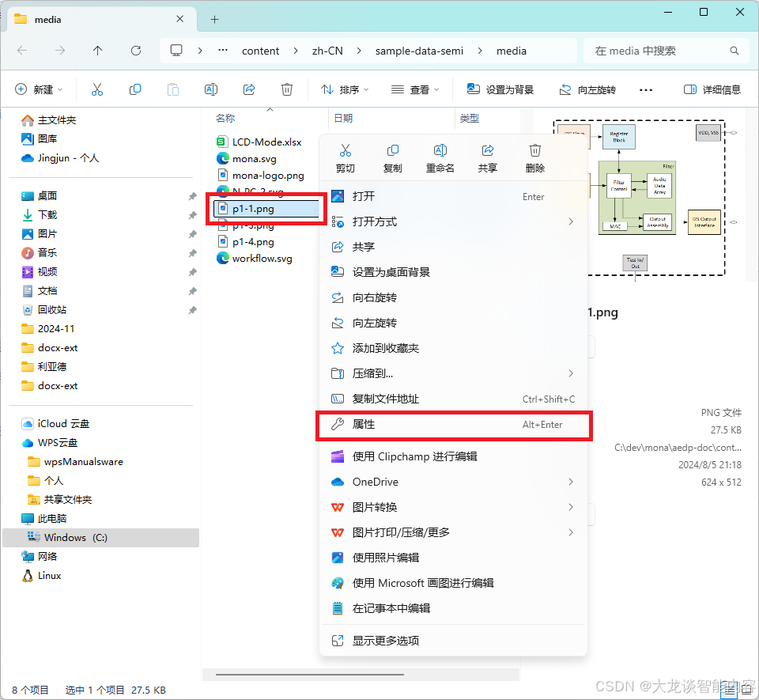Close the media tab

click(x=179, y=19)
